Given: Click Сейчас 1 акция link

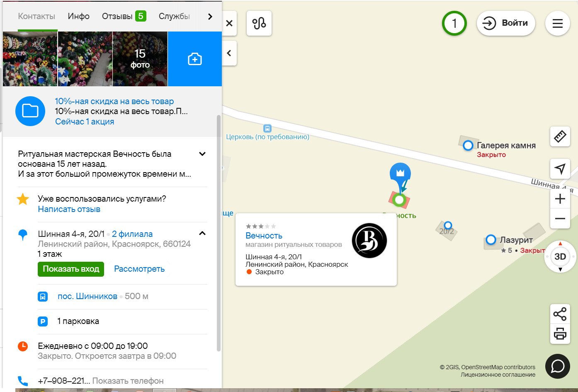Looking at the screenshot, I should coord(85,122).
